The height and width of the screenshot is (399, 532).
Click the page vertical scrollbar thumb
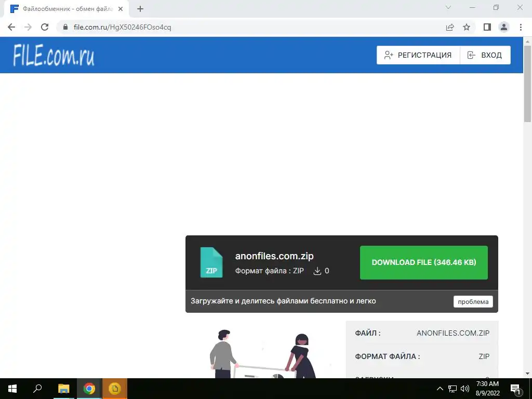point(527,84)
